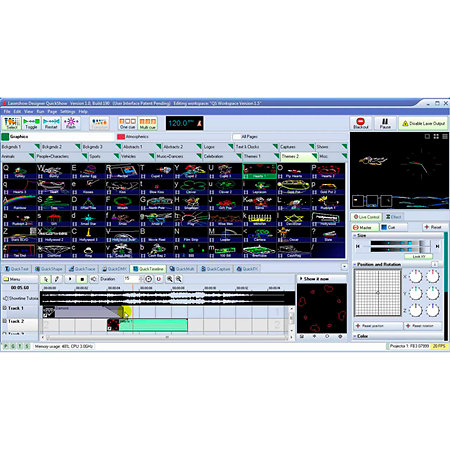Toggle Disable Laser Output

coord(424,123)
